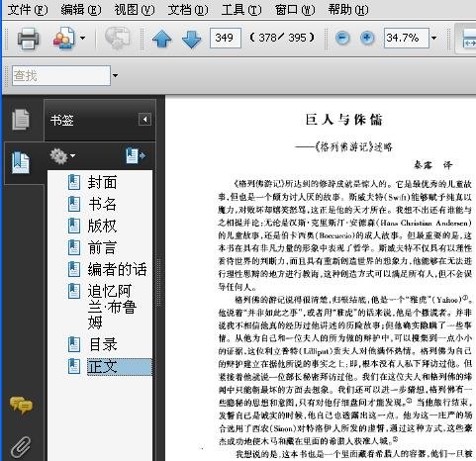Image resolution: width=476 pixels, height=461 pixels.
Task: Click the page number field showing 349
Action: [x=226, y=38]
